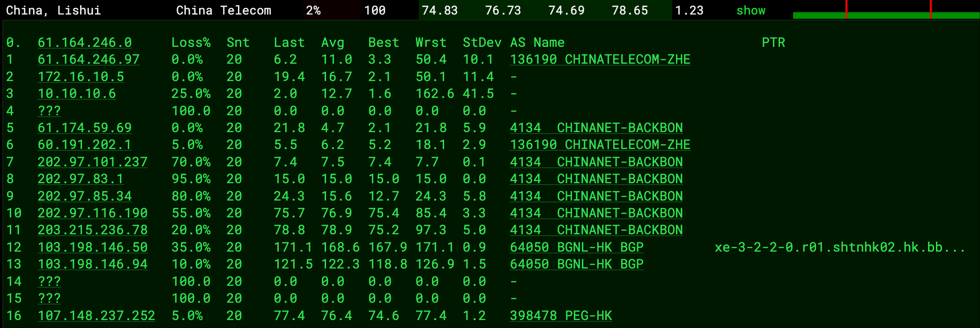980x328 pixels.
Task: Select PTR xe-3-2-2-0.r01.shtnhk02.hk.bb...
Action: (x=840, y=247)
